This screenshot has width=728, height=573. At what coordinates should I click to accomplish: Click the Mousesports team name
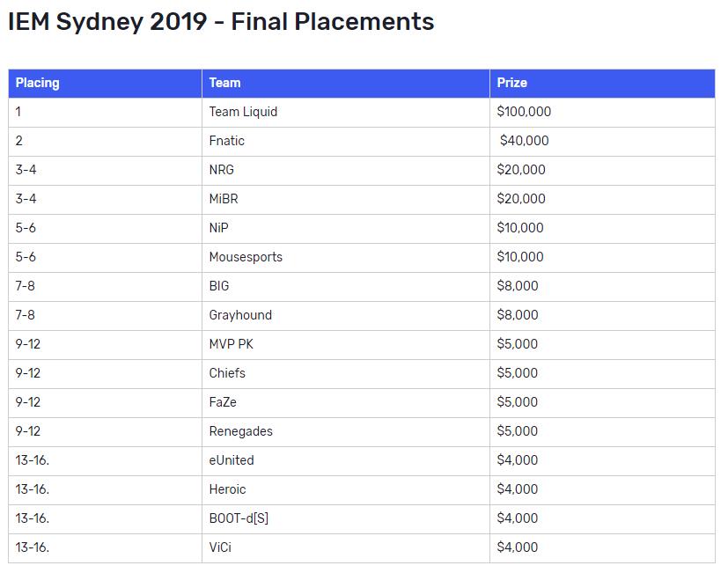point(246,257)
